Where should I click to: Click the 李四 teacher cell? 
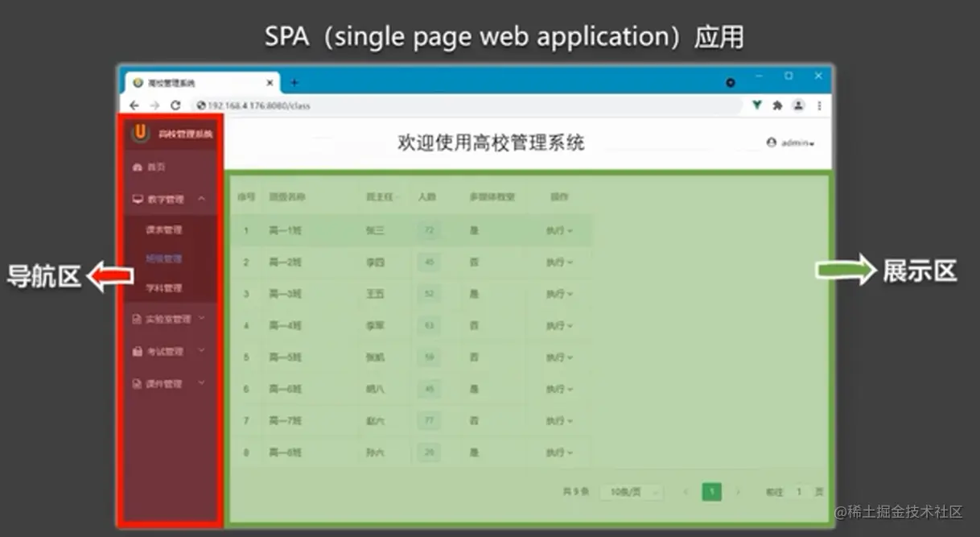point(375,262)
